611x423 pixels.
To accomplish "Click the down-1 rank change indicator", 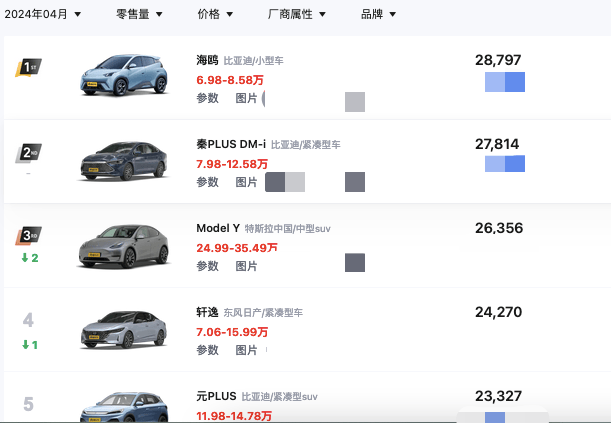I will pyautogui.click(x=30, y=345).
